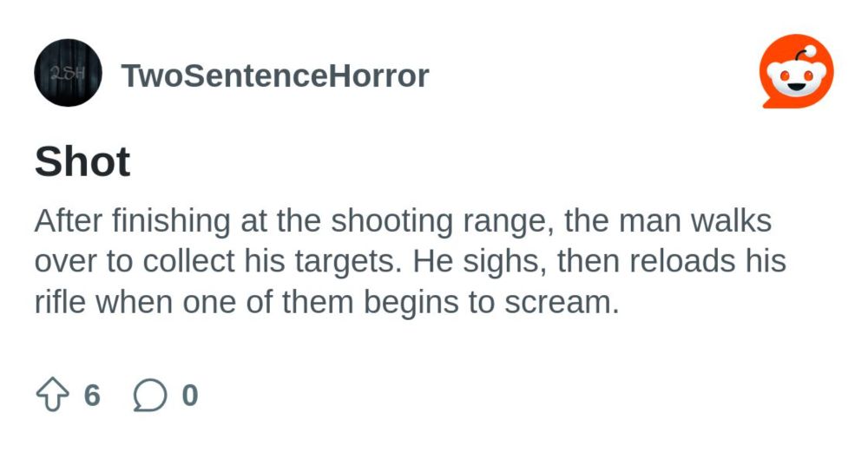This screenshot has width=868, height=452.
Task: Click the comment count showing 0
Action: (190, 395)
